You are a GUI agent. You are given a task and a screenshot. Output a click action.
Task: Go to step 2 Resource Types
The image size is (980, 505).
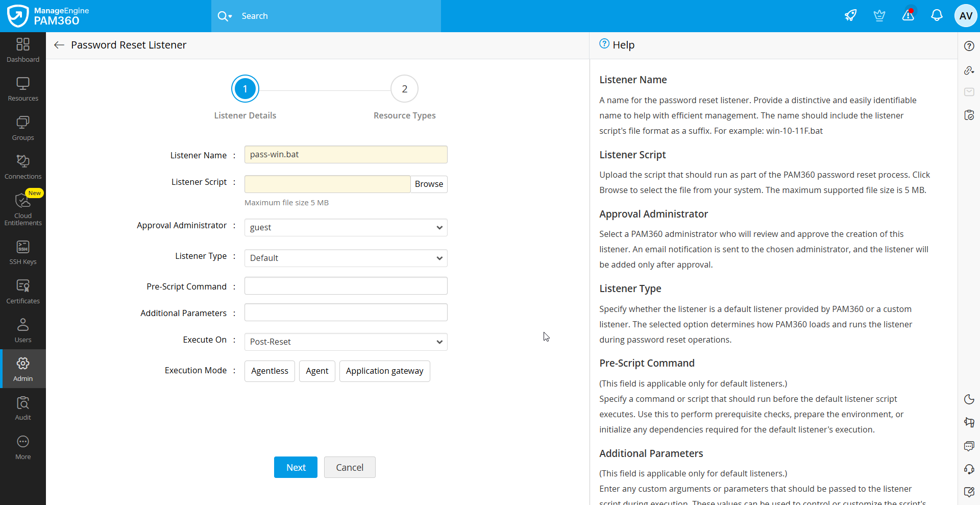pyautogui.click(x=404, y=89)
